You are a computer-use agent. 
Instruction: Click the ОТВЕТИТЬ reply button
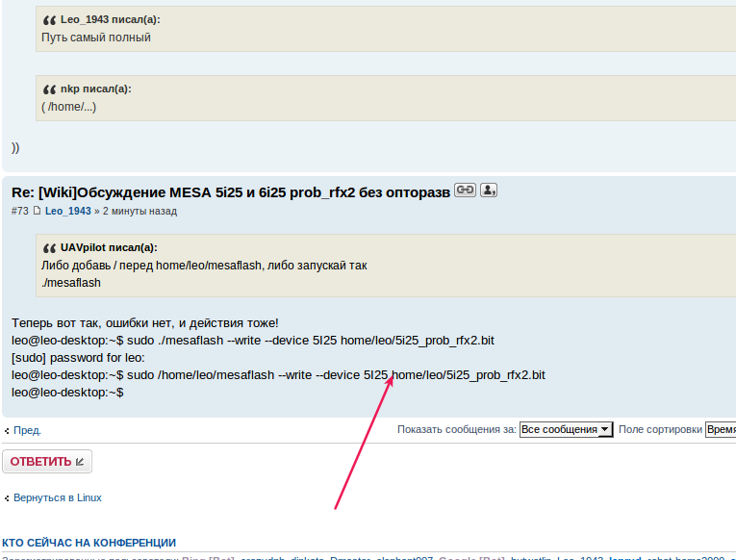47,462
